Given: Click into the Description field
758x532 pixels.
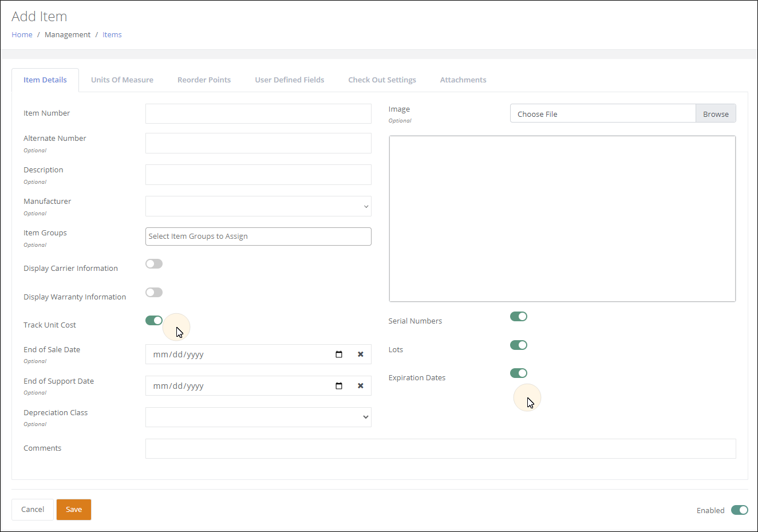Looking at the screenshot, I should click(258, 175).
